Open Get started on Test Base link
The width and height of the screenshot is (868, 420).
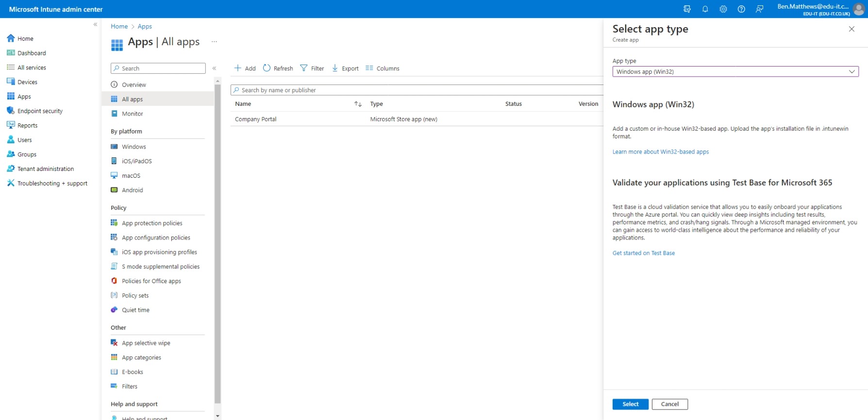click(x=644, y=253)
